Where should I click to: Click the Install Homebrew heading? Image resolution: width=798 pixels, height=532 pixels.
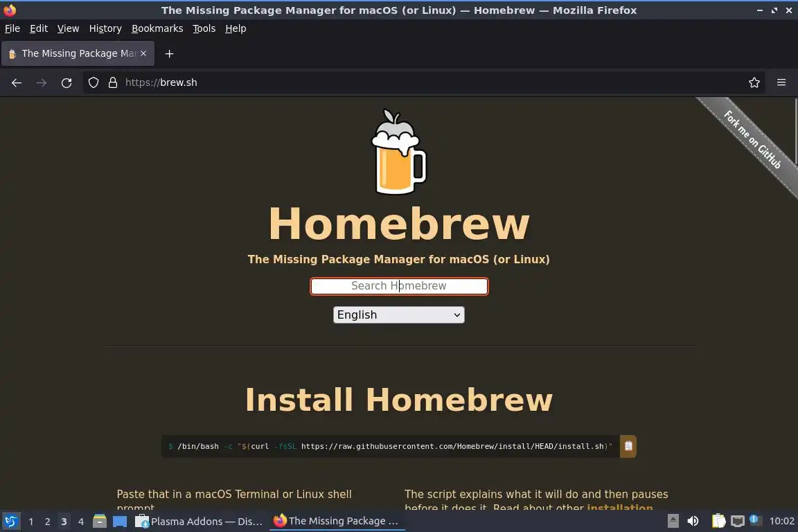pos(399,400)
